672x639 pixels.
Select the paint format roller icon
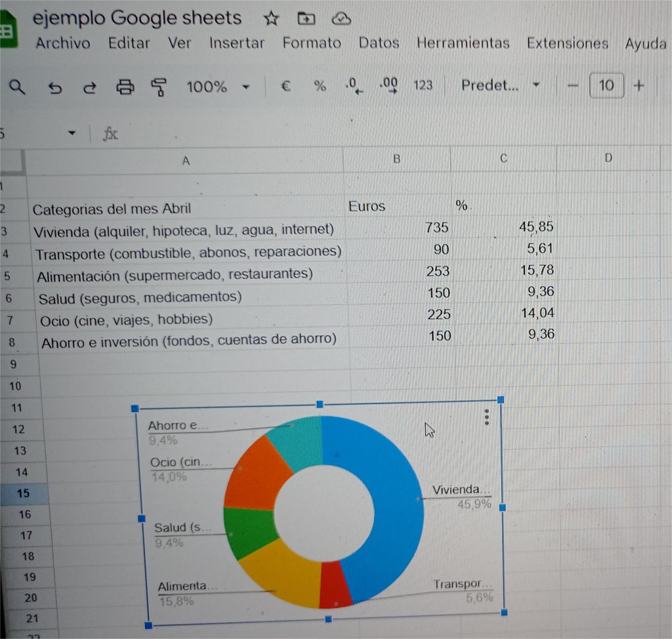[159, 87]
